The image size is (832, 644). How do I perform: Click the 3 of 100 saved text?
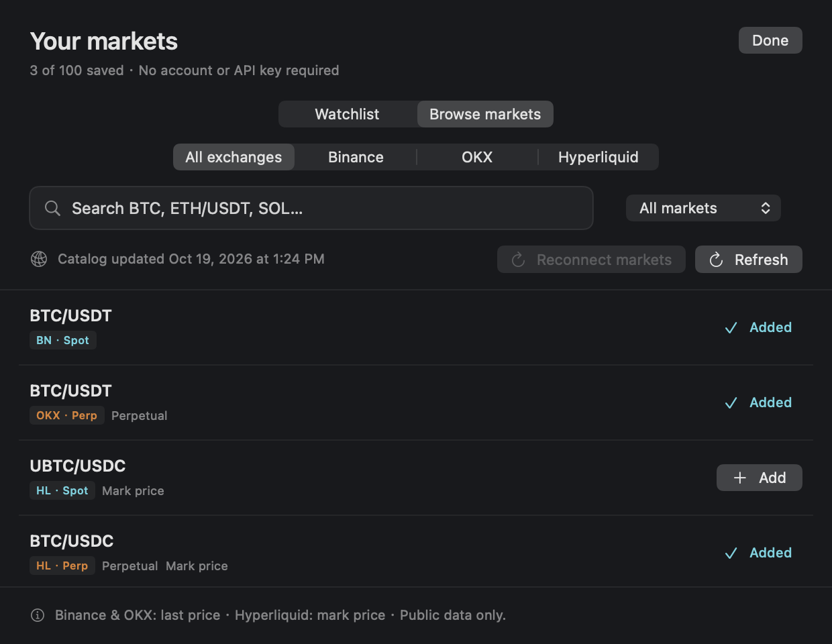[x=76, y=70]
